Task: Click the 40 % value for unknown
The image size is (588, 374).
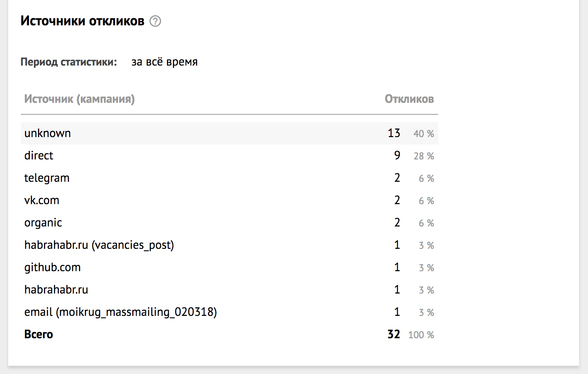Action: (x=424, y=134)
